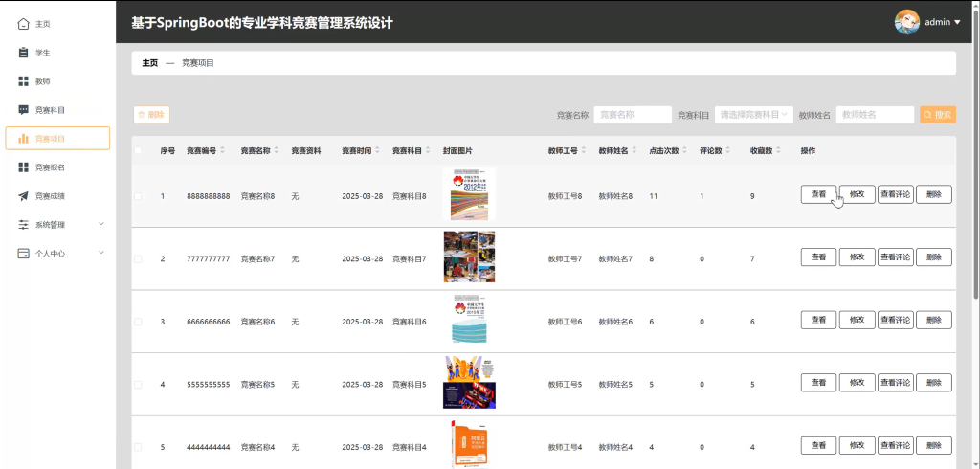Focus the 教师姓名 search input field
This screenshot has width=980, height=469.
pos(875,115)
